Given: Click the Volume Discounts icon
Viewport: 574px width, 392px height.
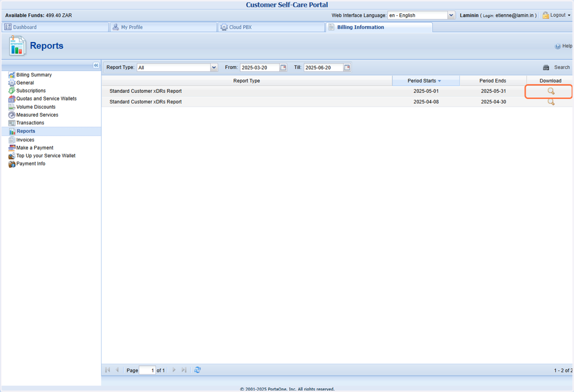Looking at the screenshot, I should 12,107.
